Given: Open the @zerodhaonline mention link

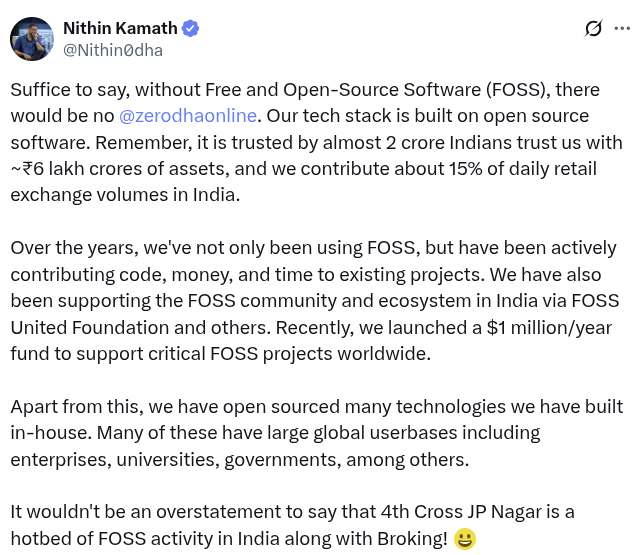Looking at the screenshot, I should point(188,116).
